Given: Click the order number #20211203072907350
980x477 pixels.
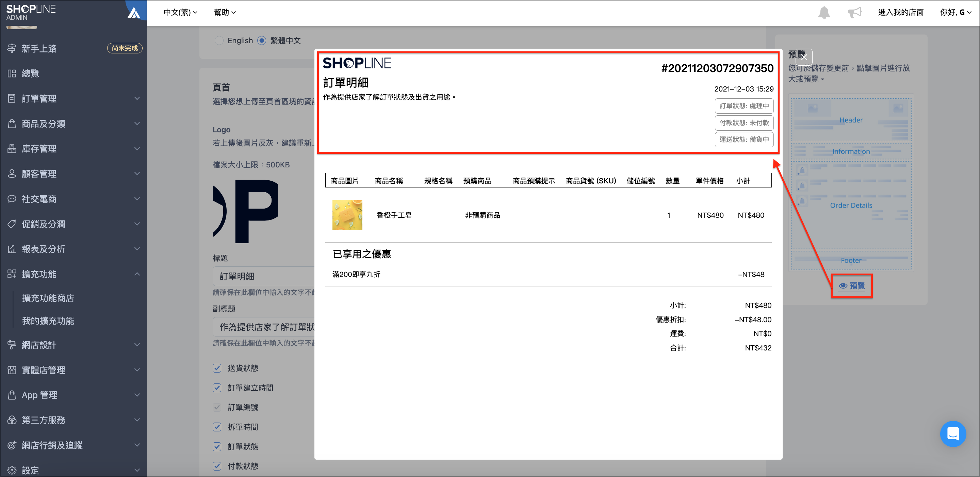Looking at the screenshot, I should tap(718, 68).
